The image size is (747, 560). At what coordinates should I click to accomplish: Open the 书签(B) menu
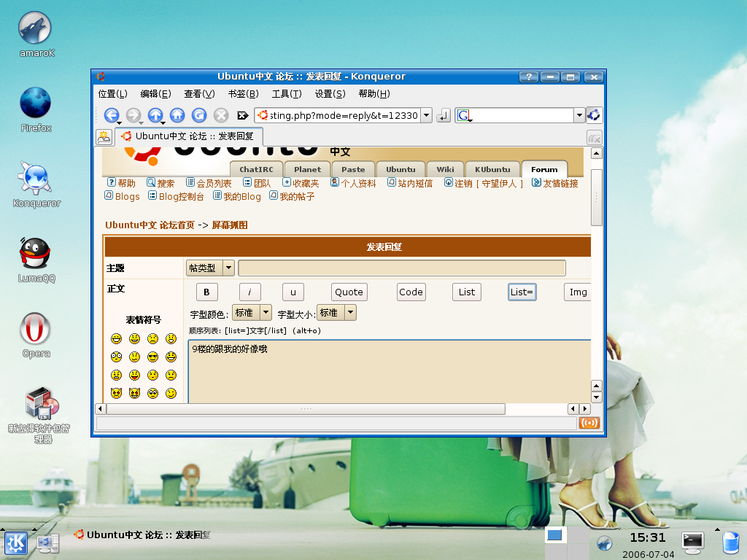(x=244, y=94)
